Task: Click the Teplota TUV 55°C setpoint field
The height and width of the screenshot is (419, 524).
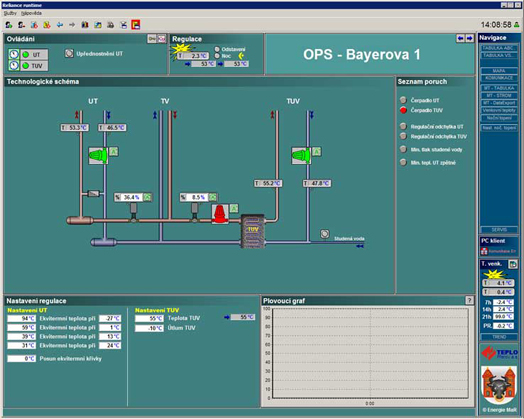Action: (149, 318)
